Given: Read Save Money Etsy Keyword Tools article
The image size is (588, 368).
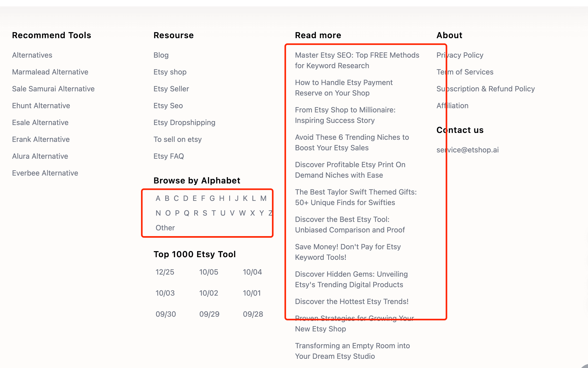Looking at the screenshot, I should click(x=348, y=252).
